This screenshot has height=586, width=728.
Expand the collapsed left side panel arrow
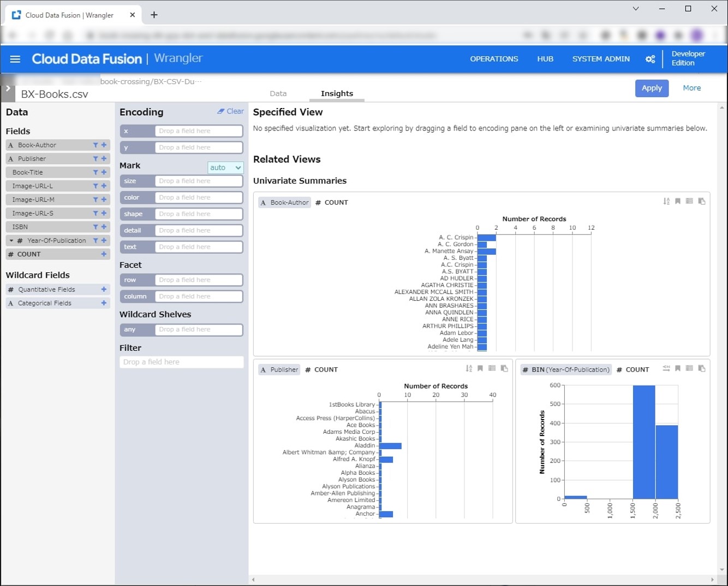pyautogui.click(x=8, y=88)
